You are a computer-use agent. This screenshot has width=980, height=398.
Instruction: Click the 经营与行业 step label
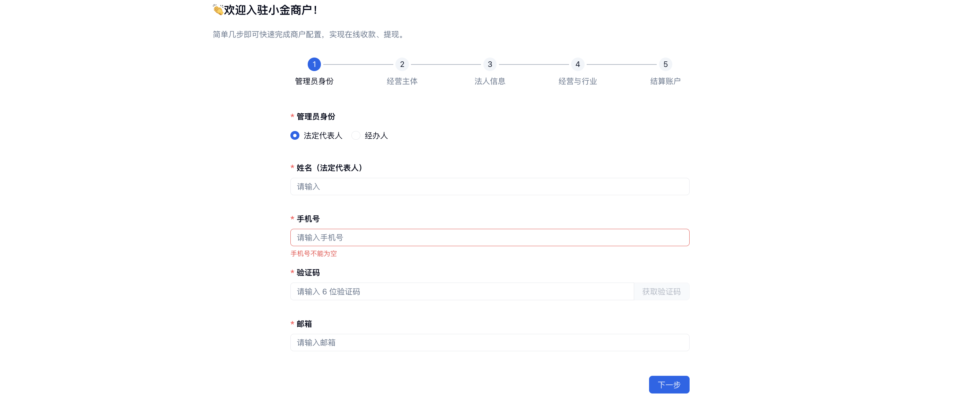pos(578,81)
